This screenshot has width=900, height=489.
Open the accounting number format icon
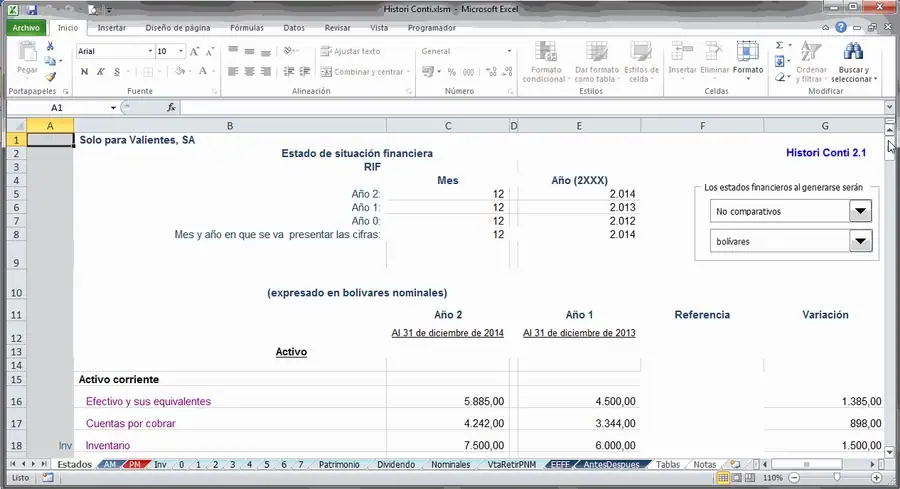428,72
